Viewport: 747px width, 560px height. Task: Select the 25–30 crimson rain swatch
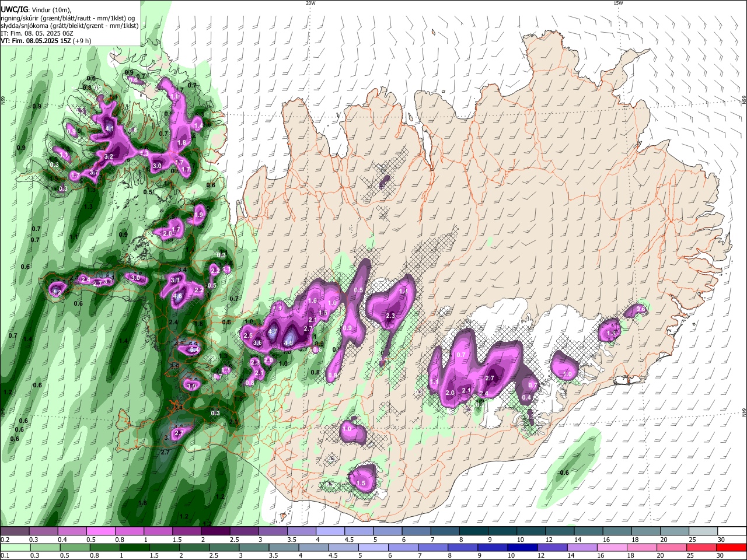point(702,547)
